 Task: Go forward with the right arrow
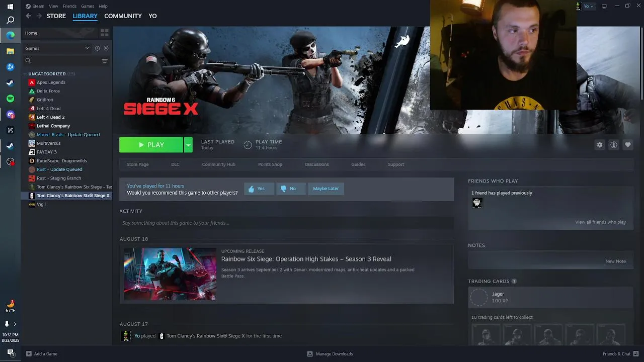click(39, 16)
